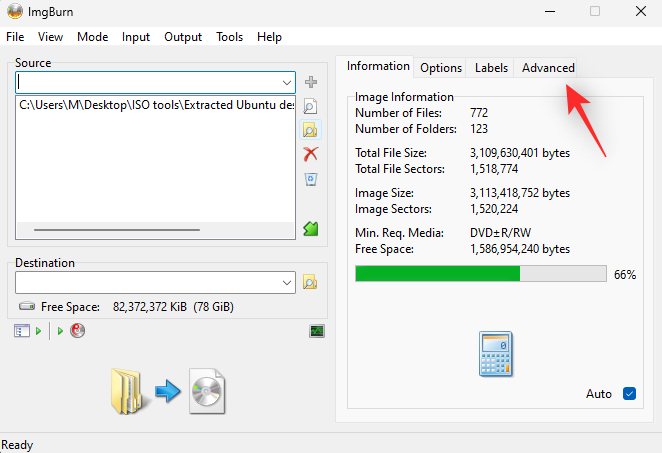The width and height of the screenshot is (662, 453).
Task: Click the queue window list icon
Action: pyautogui.click(x=22, y=331)
